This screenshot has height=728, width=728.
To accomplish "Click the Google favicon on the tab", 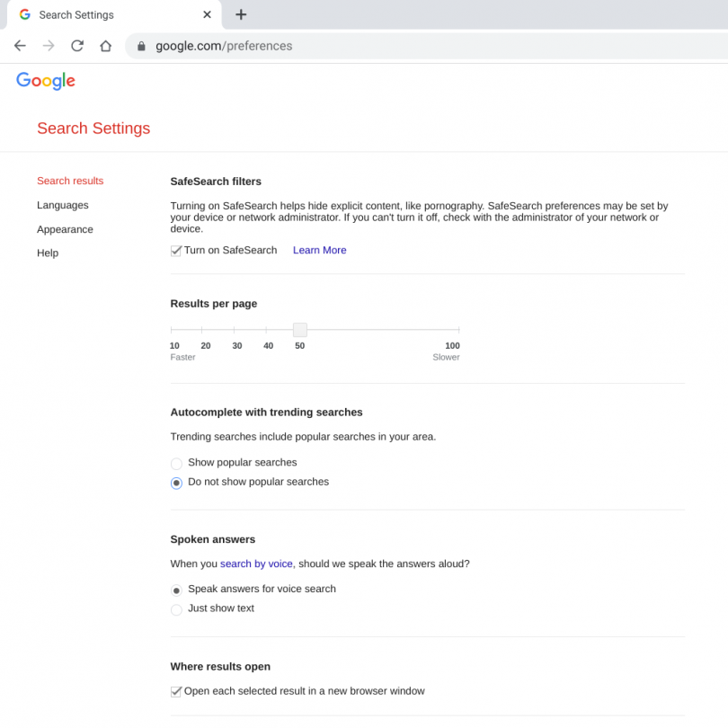I will [24, 14].
